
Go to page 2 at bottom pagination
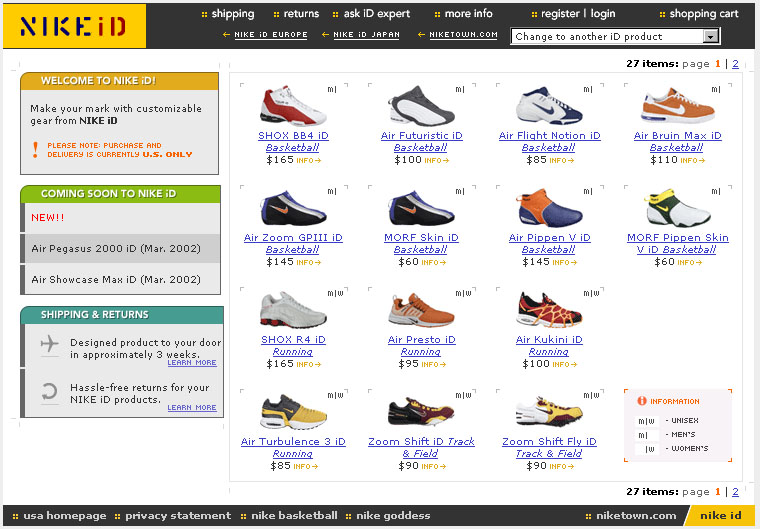735,492
